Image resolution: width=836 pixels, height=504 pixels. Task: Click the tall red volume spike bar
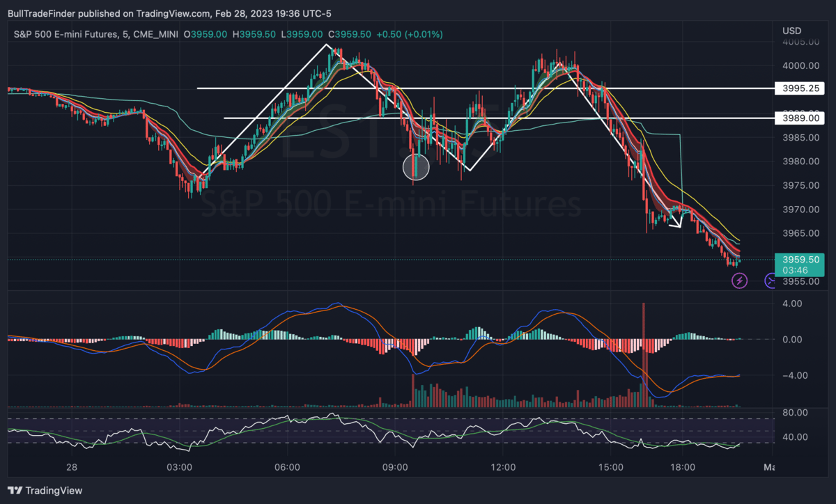644,354
